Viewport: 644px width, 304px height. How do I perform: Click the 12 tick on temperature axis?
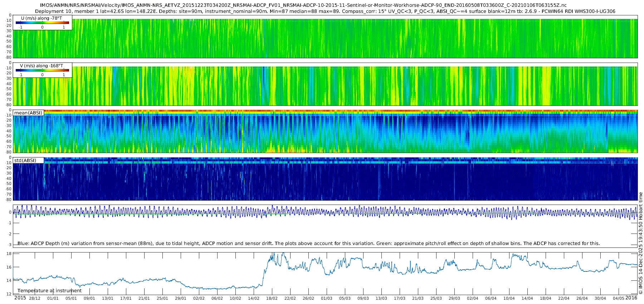pyautogui.click(x=9, y=294)
